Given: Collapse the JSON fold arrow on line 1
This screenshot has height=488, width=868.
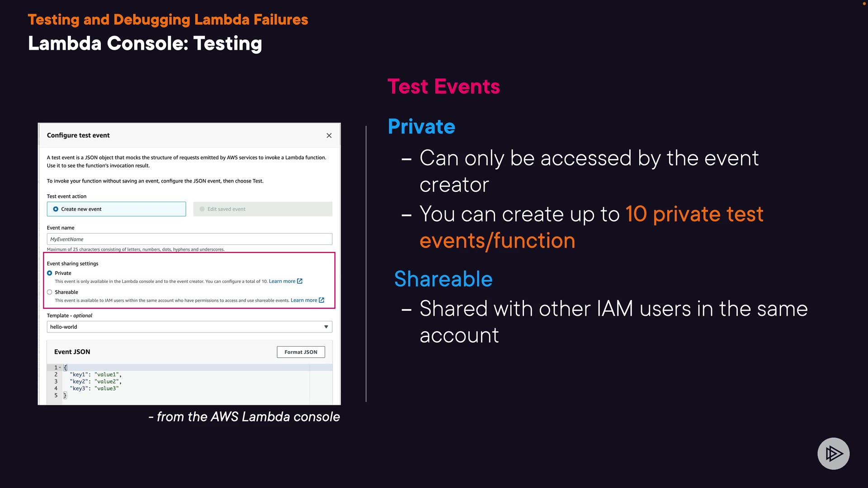Looking at the screenshot, I should (x=60, y=367).
